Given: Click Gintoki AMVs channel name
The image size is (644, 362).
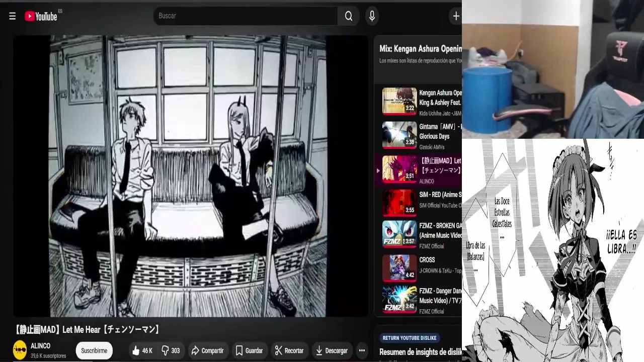Looking at the screenshot, I should [x=432, y=147].
